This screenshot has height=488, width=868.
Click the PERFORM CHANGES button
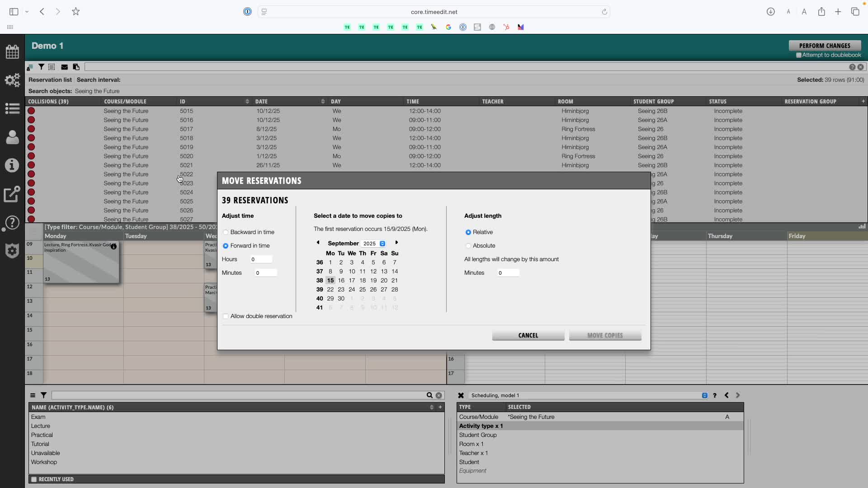824,46
